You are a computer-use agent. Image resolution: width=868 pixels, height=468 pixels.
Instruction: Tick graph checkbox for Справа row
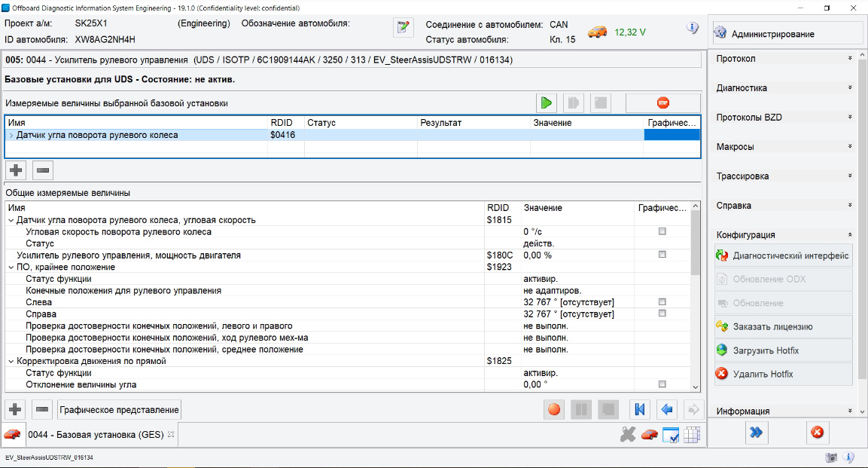662,314
